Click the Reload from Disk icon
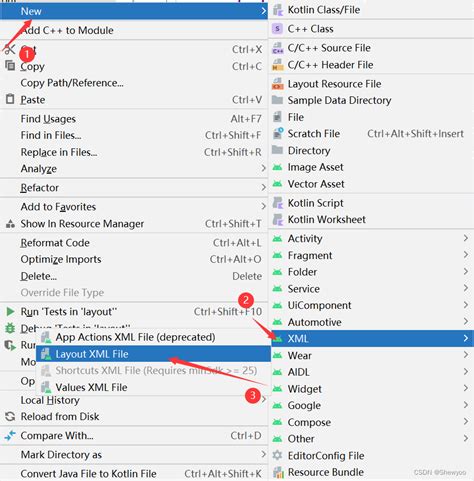The width and height of the screenshot is (474, 481). 10,416
